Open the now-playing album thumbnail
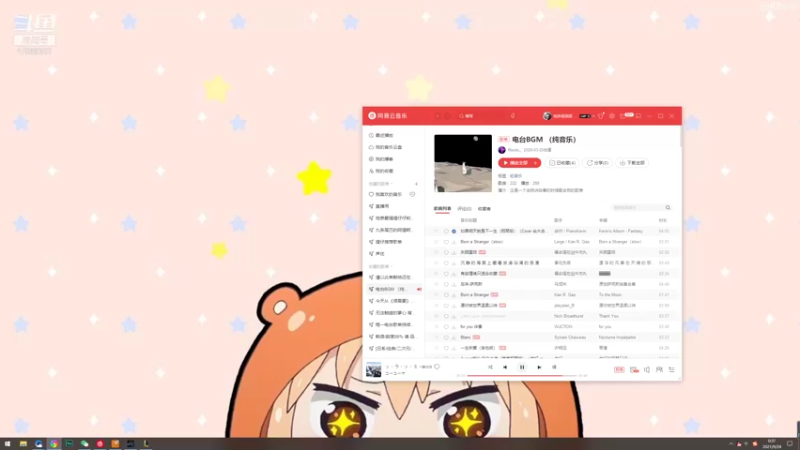800x450 pixels. pyautogui.click(x=373, y=369)
